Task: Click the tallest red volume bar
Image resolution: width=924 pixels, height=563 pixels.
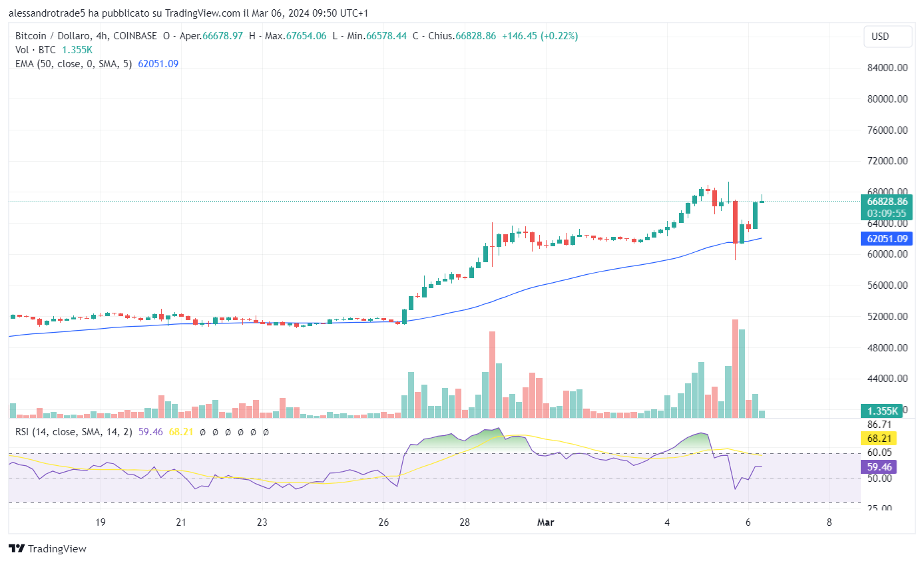Action: point(735,369)
